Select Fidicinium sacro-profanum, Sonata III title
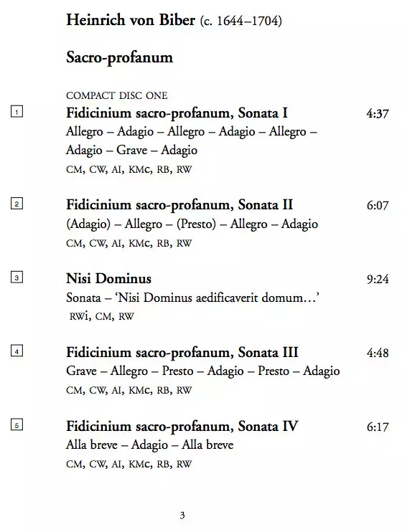 point(182,353)
